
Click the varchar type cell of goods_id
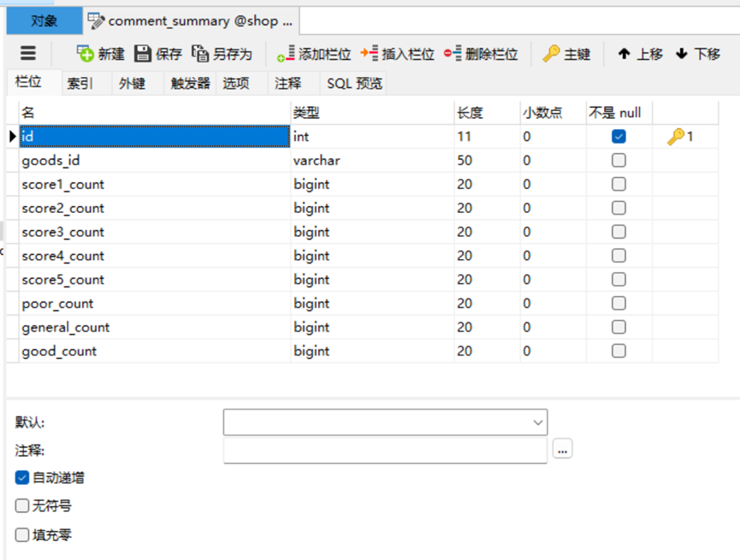pyautogui.click(x=372, y=161)
